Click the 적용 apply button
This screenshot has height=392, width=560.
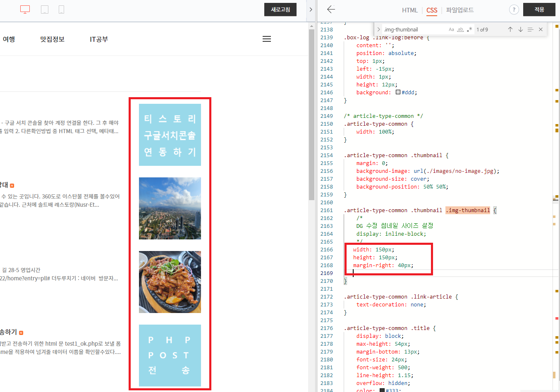[539, 10]
